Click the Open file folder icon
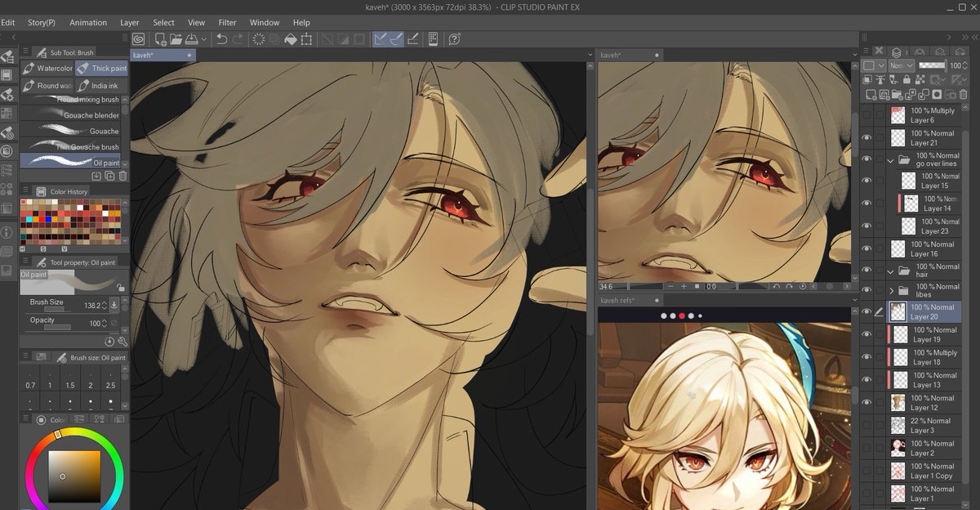The width and height of the screenshot is (980, 510). (175, 38)
